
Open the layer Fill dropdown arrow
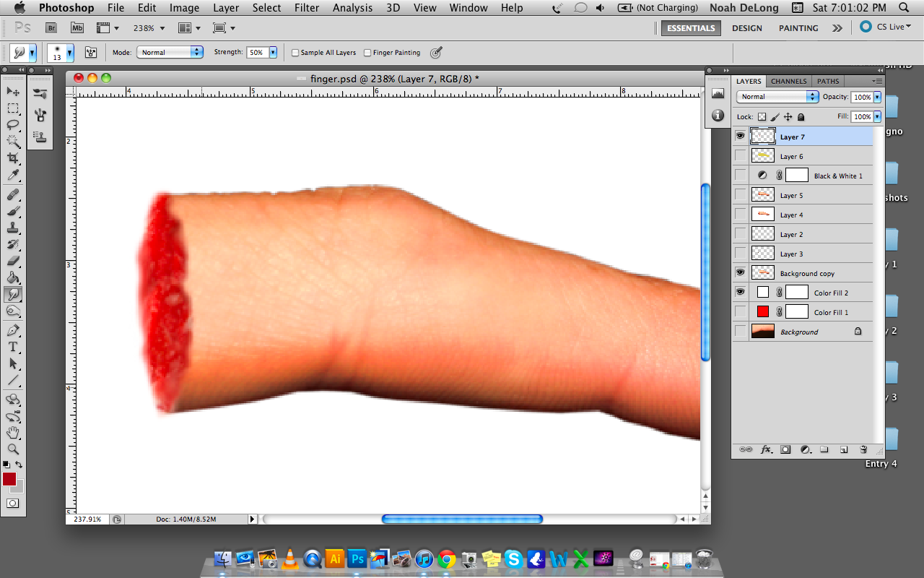click(x=877, y=116)
